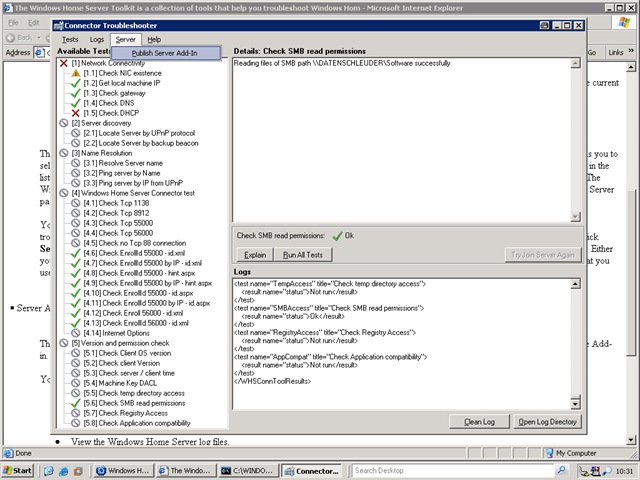This screenshot has width=640, height=480.
Task: Click warning icon beside Check NIC existence
Action: point(76,73)
